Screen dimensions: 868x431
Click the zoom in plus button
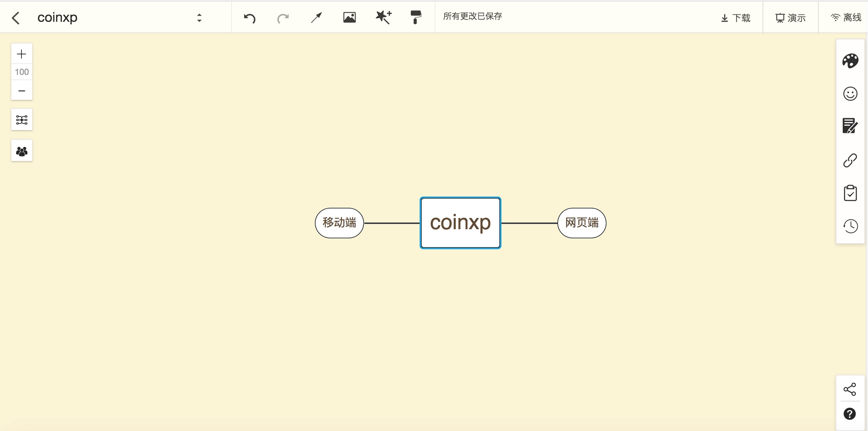(x=21, y=54)
